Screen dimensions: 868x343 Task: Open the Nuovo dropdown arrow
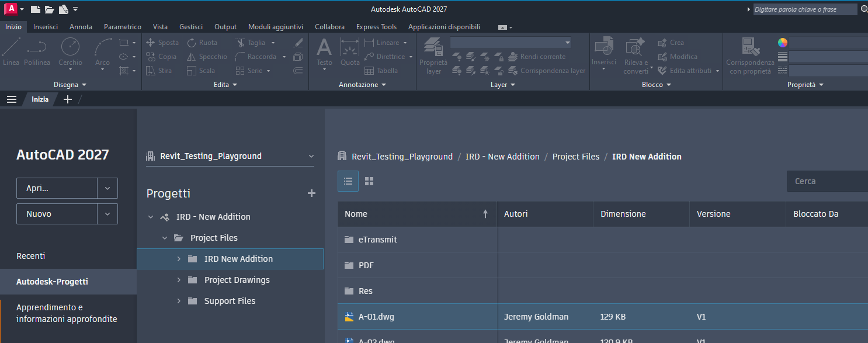pyautogui.click(x=107, y=214)
